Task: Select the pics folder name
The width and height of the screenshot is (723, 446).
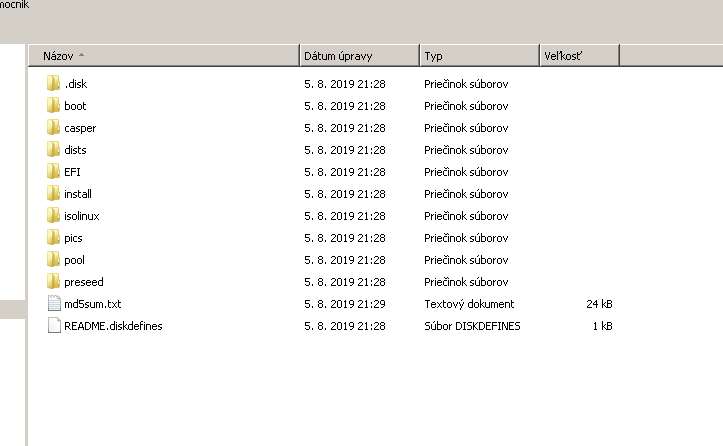Action: [x=73, y=238]
